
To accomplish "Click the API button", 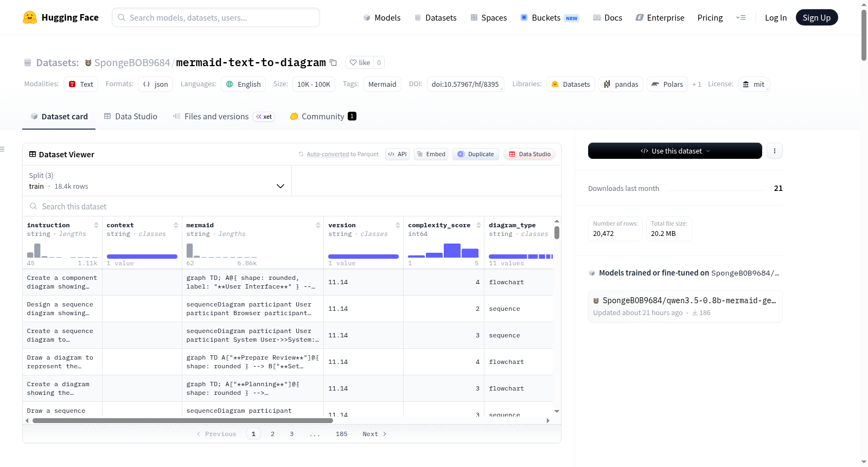I will point(397,154).
